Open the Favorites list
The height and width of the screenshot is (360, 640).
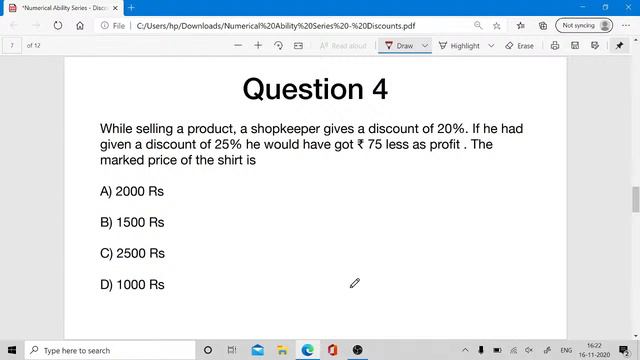pyautogui.click(x=520, y=26)
